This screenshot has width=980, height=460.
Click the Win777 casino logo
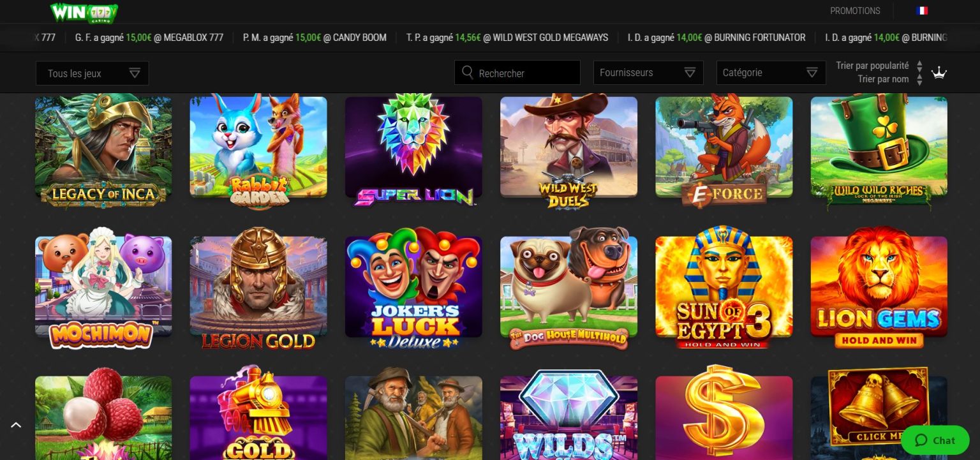pos(84,12)
